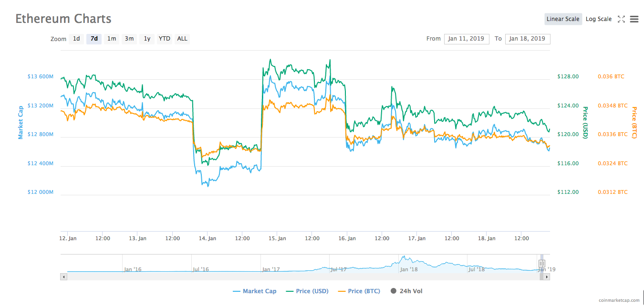This screenshot has width=644, height=308.
Task: Select the 1y zoom range
Action: coord(146,39)
